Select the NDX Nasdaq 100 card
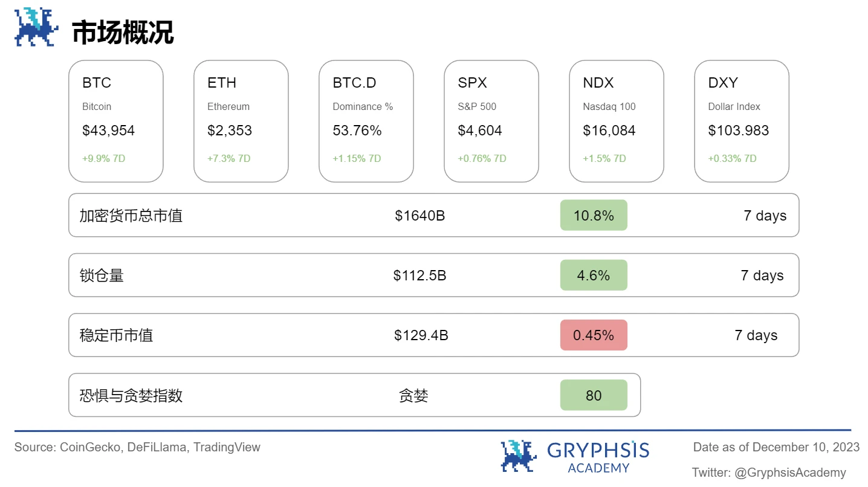Image resolution: width=868 pixels, height=487 pixels. click(617, 121)
